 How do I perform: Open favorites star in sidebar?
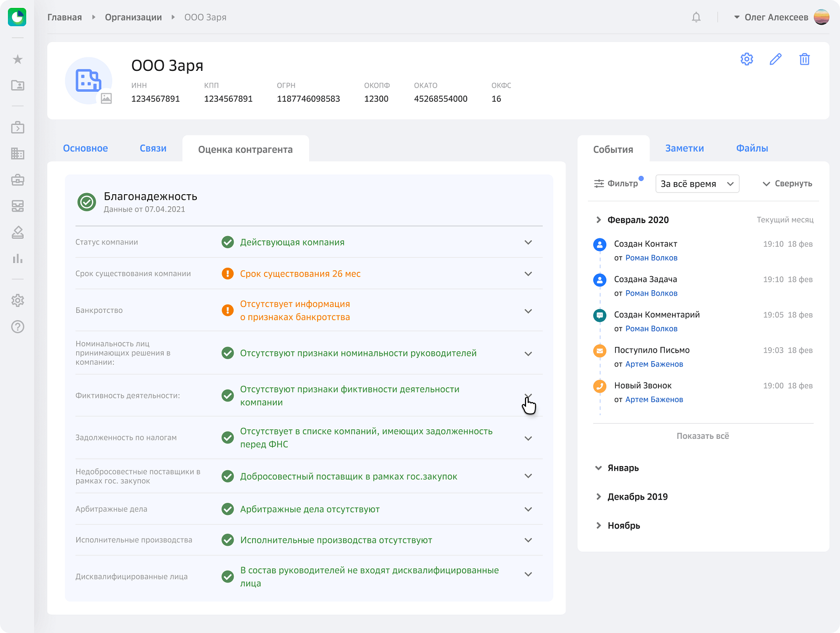(18, 59)
